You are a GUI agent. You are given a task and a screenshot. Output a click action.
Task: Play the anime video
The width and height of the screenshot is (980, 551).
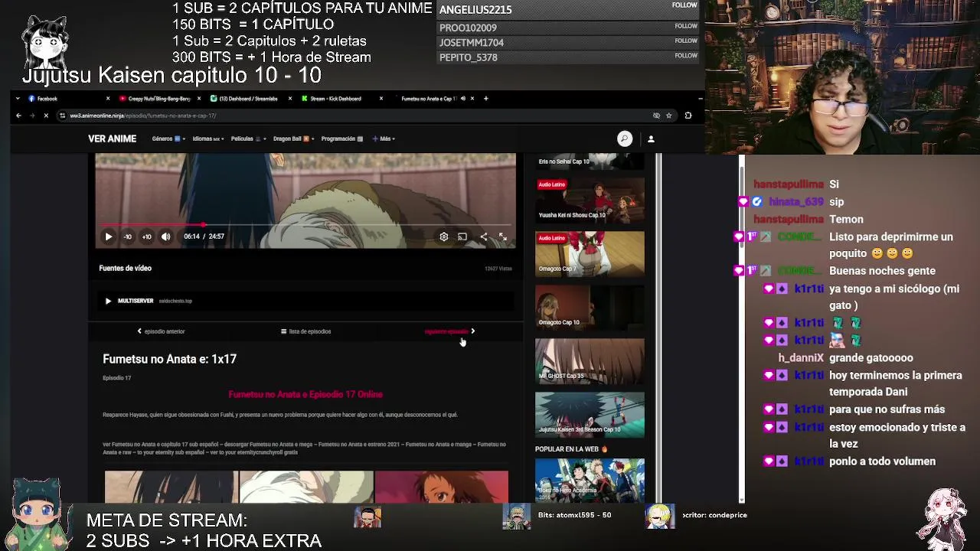109,236
